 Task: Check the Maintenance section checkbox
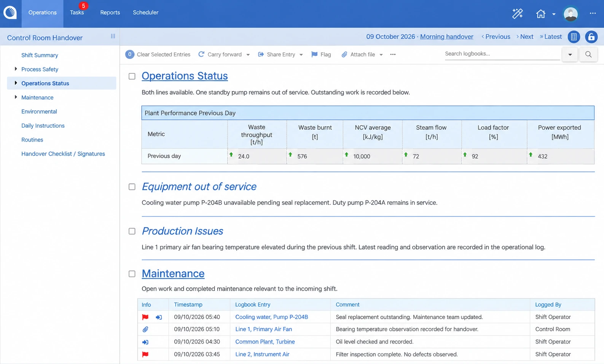coord(132,274)
